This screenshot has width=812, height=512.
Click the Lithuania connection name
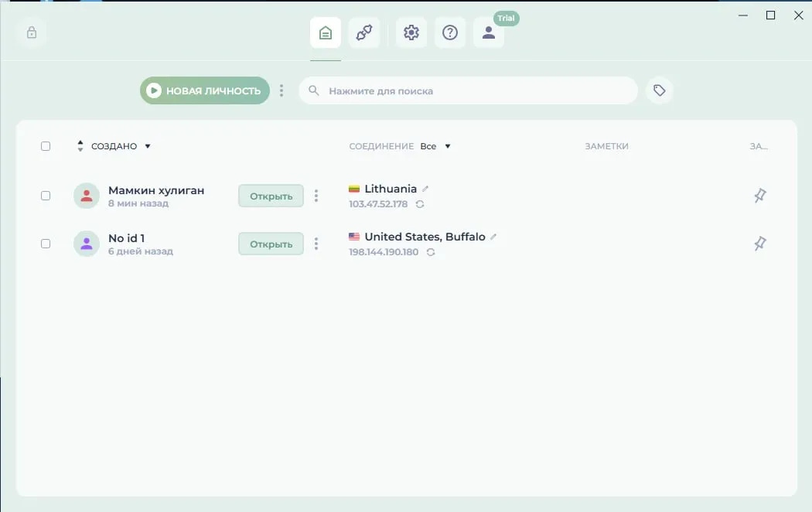point(391,189)
